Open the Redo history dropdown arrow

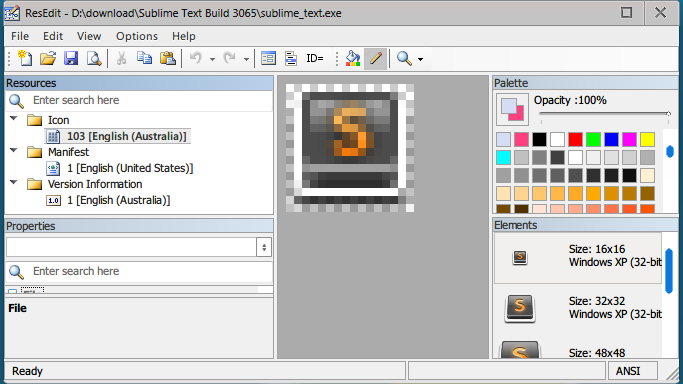point(246,59)
